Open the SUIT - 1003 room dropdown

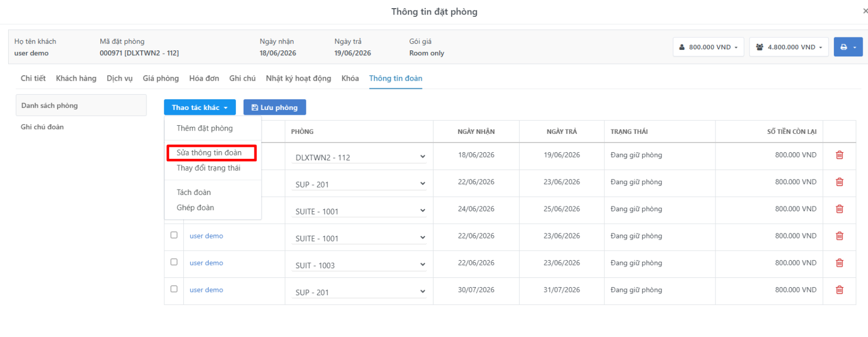(359, 265)
